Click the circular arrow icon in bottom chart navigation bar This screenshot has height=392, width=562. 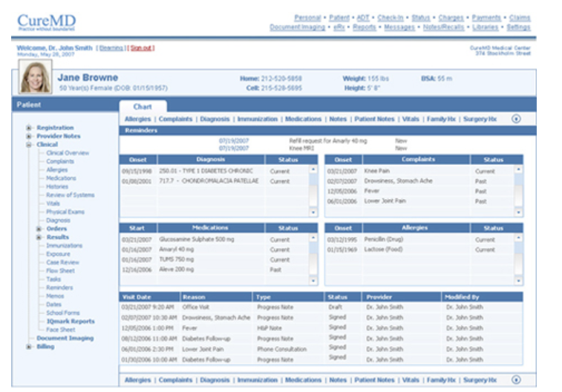click(516, 380)
